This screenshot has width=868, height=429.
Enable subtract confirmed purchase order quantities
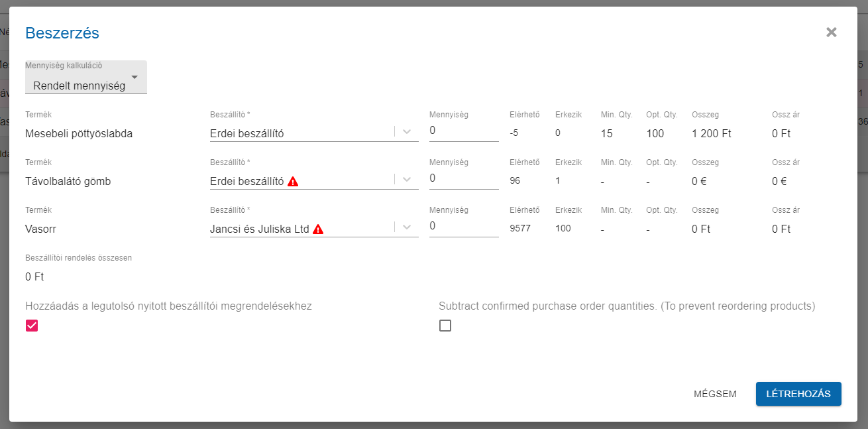pyautogui.click(x=445, y=326)
